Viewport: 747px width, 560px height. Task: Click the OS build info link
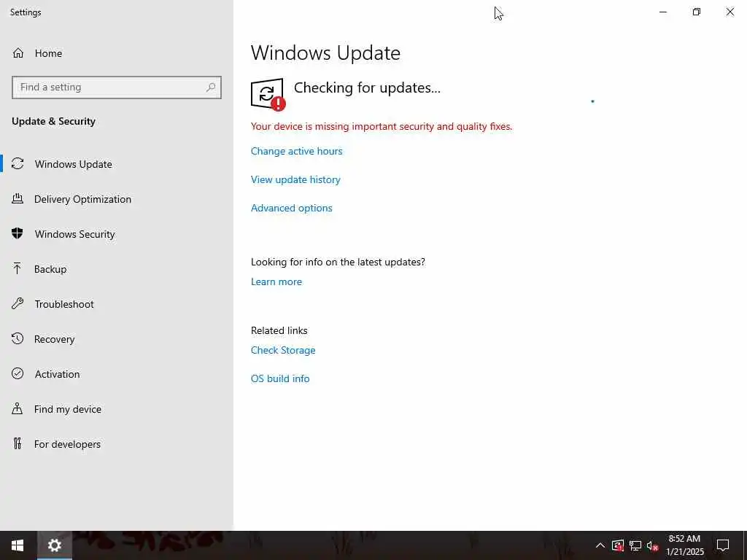(x=280, y=378)
